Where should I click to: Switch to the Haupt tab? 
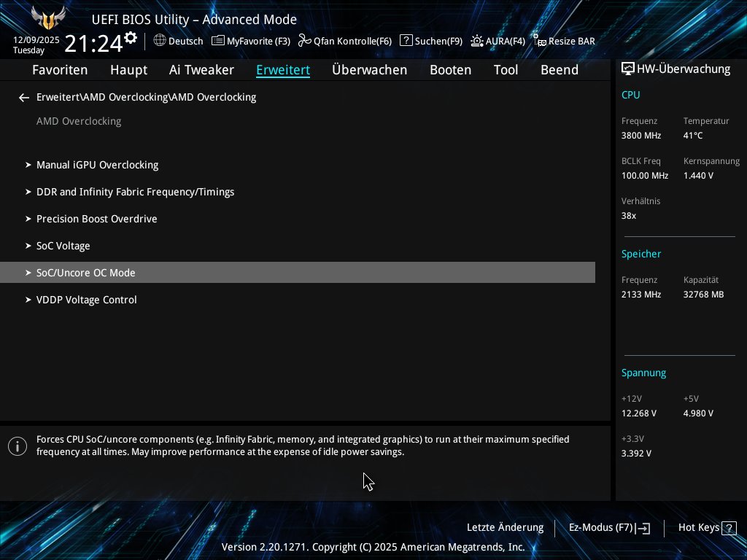(128, 70)
